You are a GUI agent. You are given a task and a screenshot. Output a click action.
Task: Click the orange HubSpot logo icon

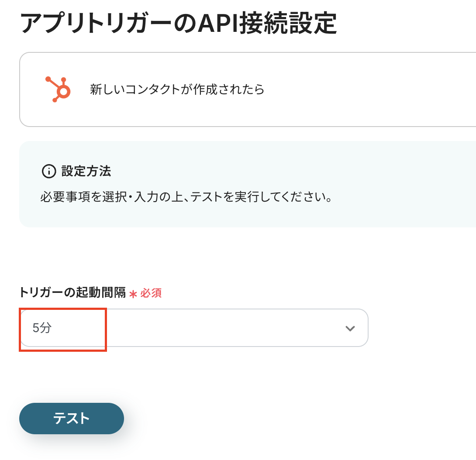click(x=58, y=89)
